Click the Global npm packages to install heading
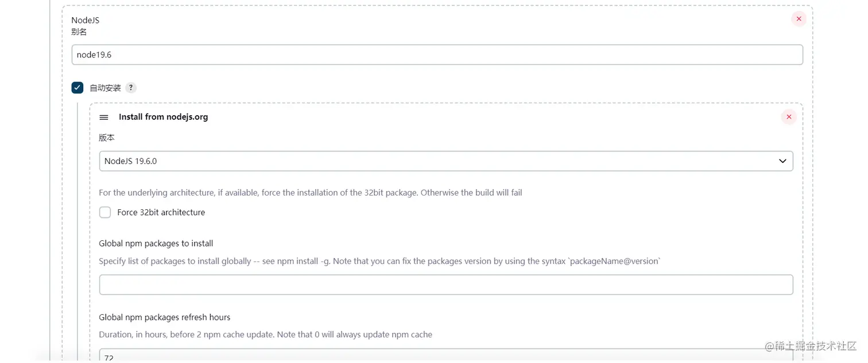Screen dimensions: 868x363 click(x=156, y=243)
